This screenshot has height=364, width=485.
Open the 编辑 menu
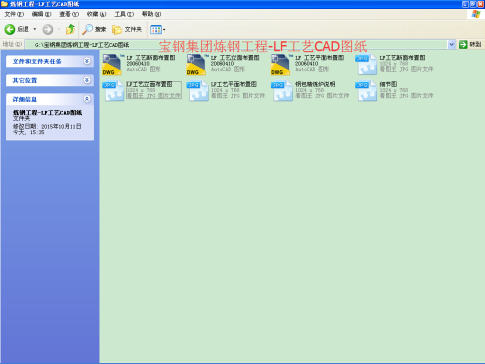click(41, 14)
